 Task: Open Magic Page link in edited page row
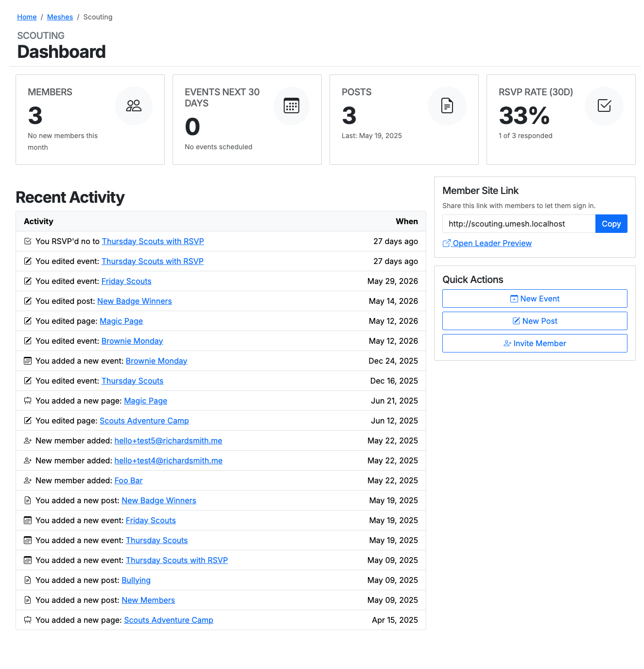pos(121,321)
